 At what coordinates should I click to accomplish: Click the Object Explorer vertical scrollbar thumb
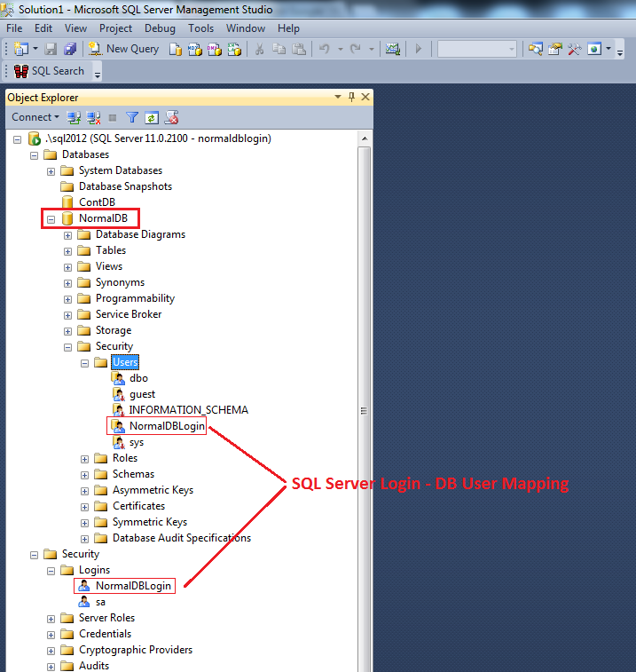coord(364,411)
